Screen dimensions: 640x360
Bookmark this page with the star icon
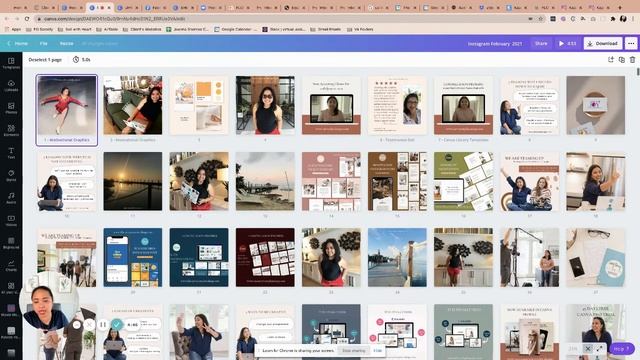pos(541,19)
